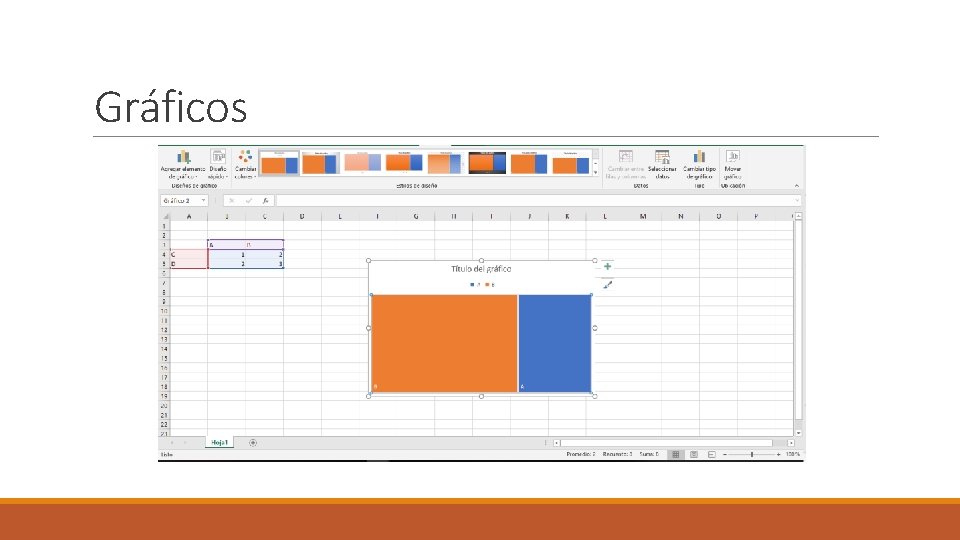Image resolution: width=960 pixels, height=540 pixels.
Task: Click horizontal scrollbar left arrow
Action: point(557,443)
